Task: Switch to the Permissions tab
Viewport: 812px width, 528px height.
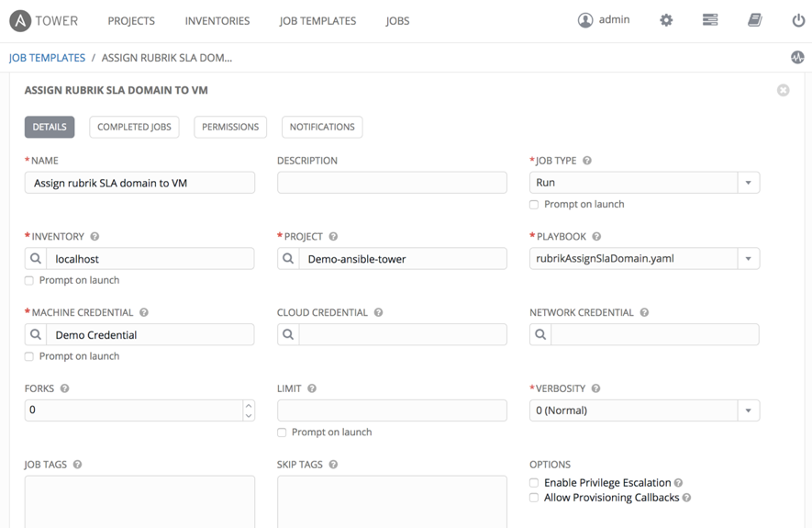Action: pyautogui.click(x=230, y=127)
